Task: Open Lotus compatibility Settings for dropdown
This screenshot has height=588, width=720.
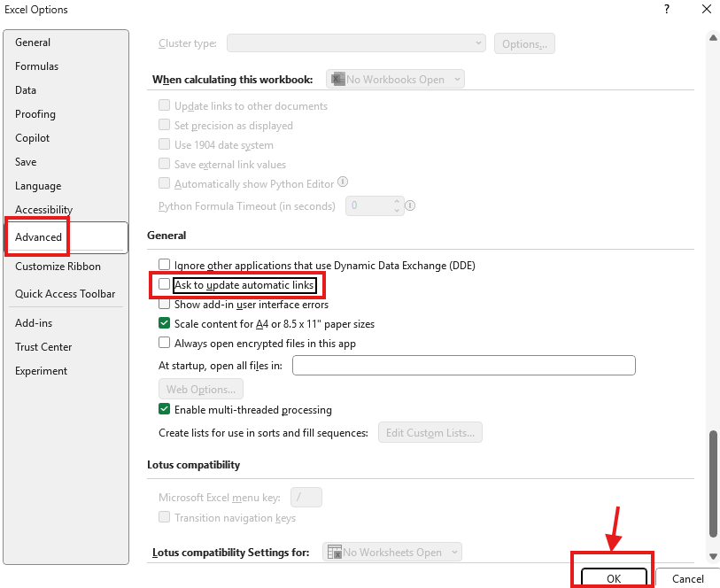Action: pyautogui.click(x=392, y=552)
